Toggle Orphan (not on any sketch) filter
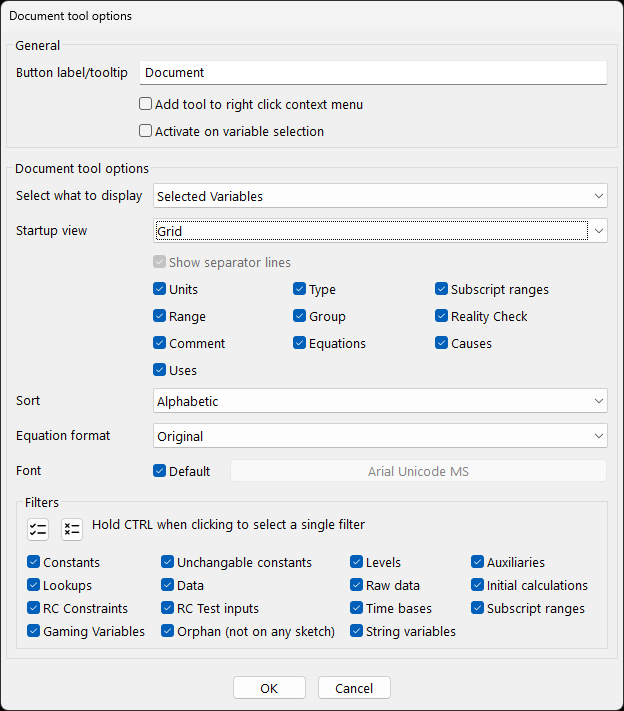This screenshot has height=711, width=624. pos(168,631)
